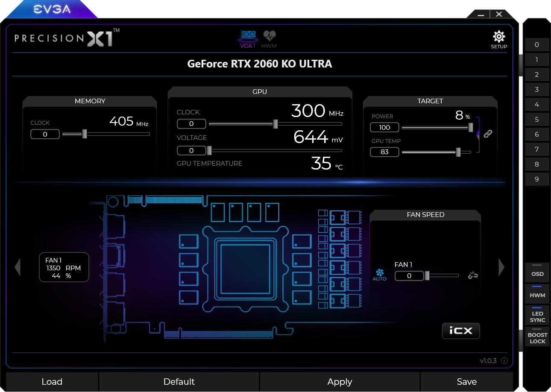Screen dimensions: 551x392
Task: Select profile slot 3
Action: 537,90
